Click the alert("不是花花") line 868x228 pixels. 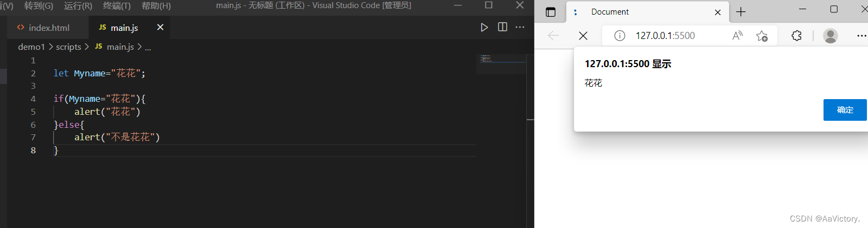click(117, 137)
